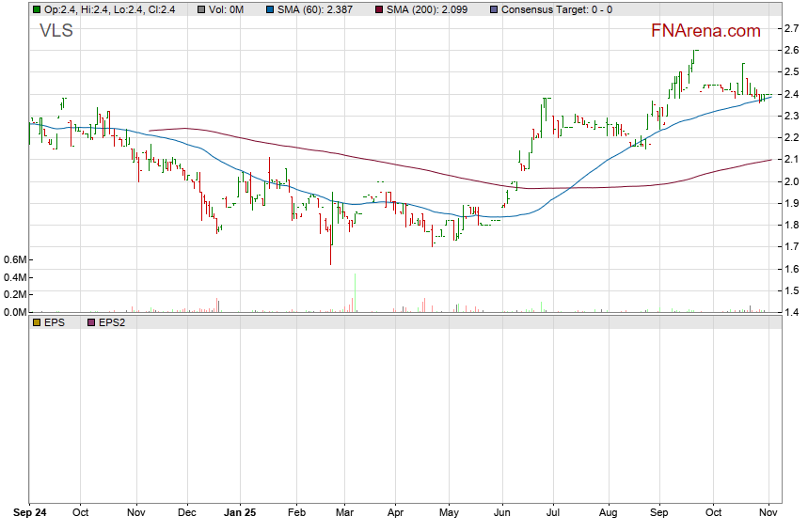Click the Consensus Target legend swatch
The height and width of the screenshot is (532, 808).
coord(493,9)
